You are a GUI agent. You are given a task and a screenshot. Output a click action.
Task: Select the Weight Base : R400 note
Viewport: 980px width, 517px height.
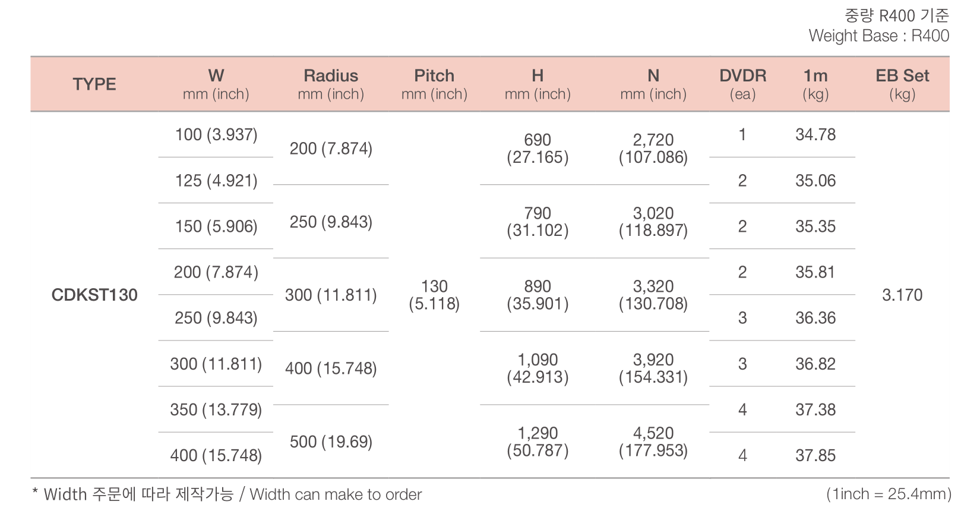(x=879, y=36)
